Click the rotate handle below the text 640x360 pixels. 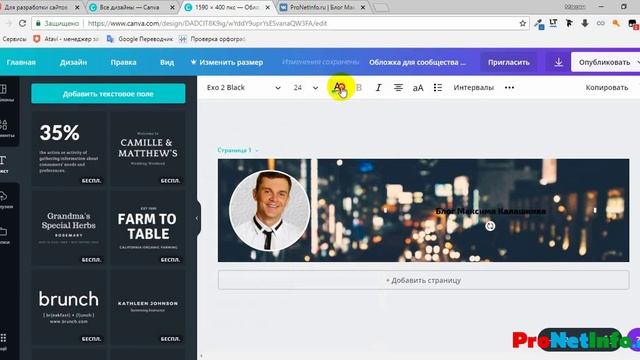[x=490, y=226]
